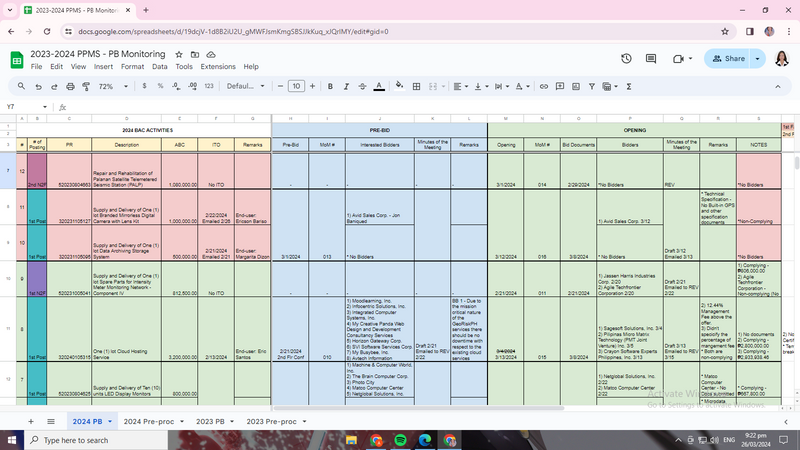
Task: Activate the paint format tool
Action: (x=86, y=87)
